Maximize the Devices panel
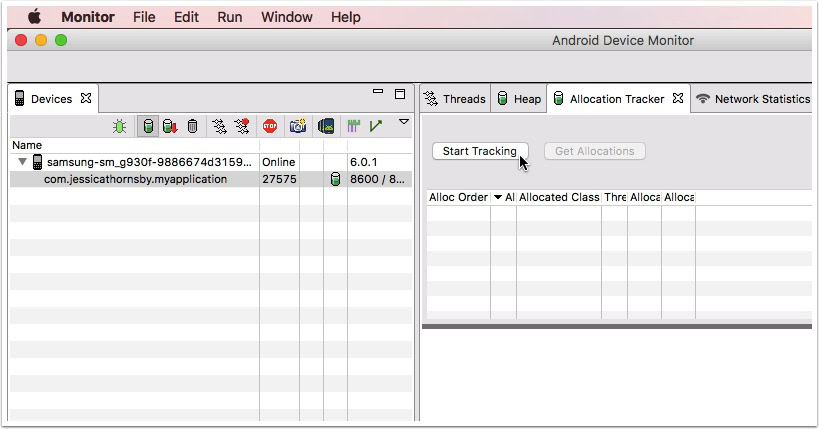Image resolution: width=819 pixels, height=429 pixels. click(x=400, y=94)
